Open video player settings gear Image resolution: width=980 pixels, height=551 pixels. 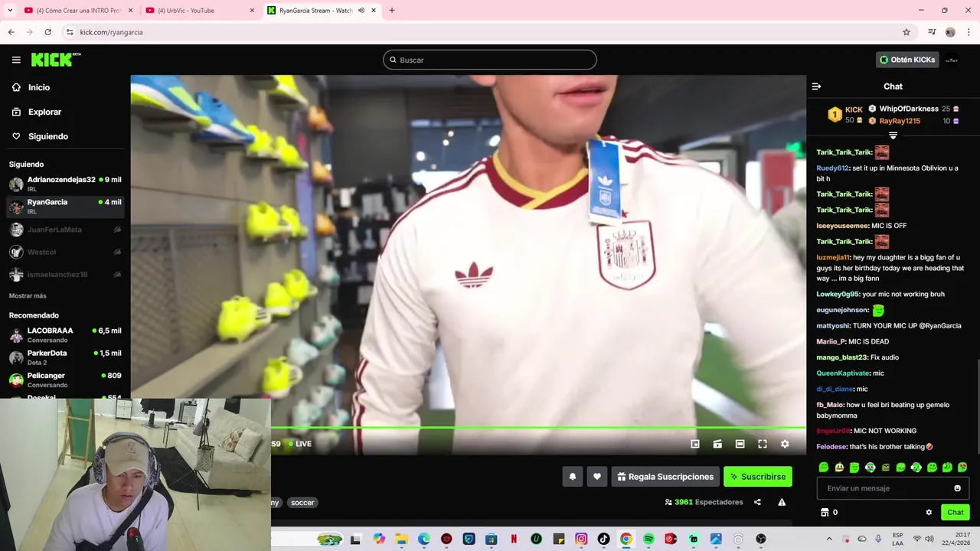coord(785,444)
